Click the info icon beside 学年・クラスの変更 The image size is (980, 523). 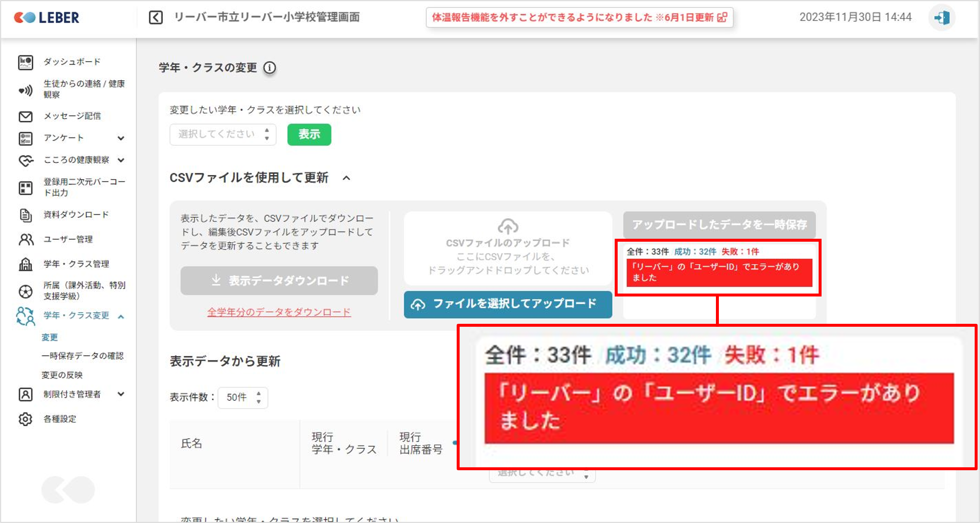(269, 68)
